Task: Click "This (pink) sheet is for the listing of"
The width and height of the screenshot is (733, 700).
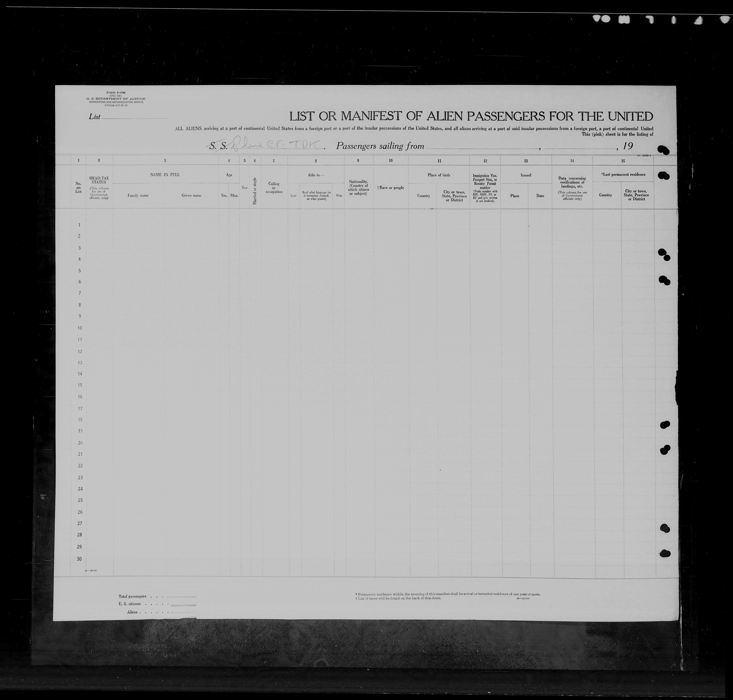Action: point(617,134)
